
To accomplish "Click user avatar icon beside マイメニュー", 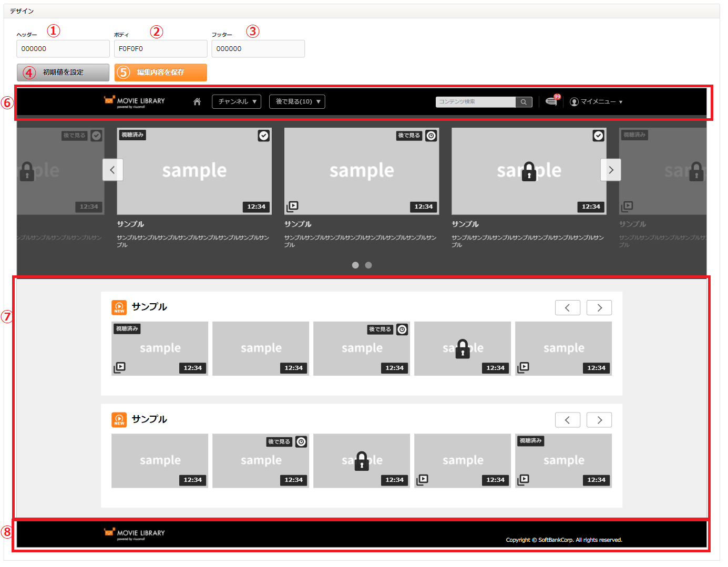I will pyautogui.click(x=574, y=102).
